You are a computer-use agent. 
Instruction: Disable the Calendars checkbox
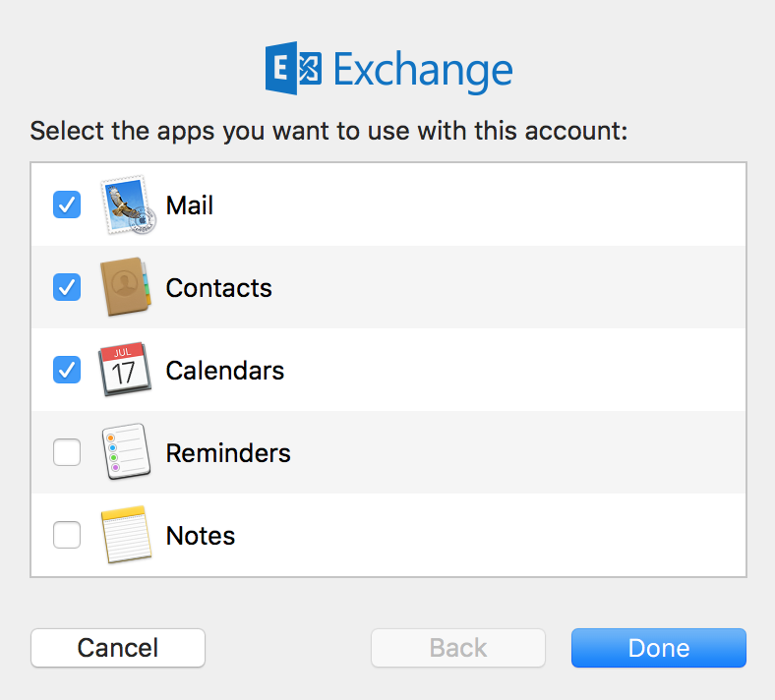[x=67, y=370]
